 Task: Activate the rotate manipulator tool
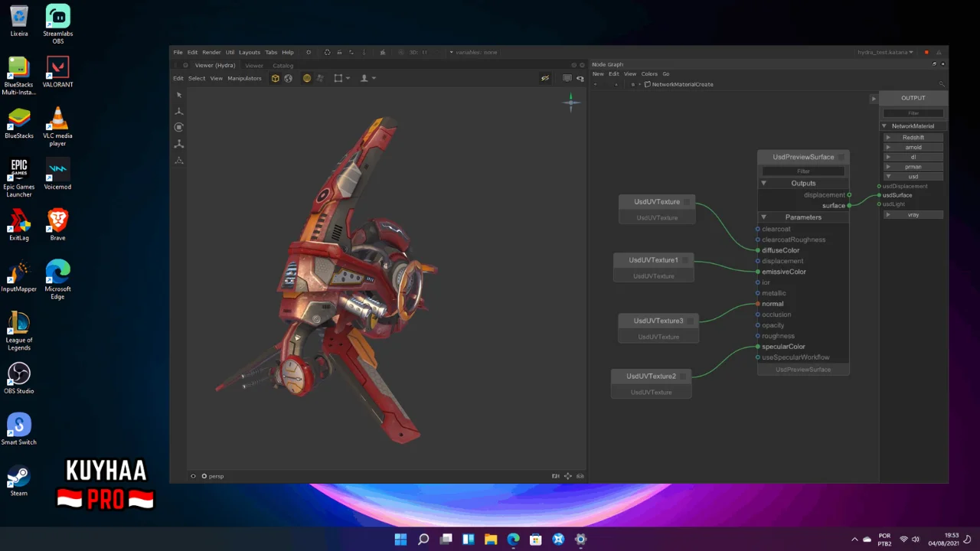(179, 127)
